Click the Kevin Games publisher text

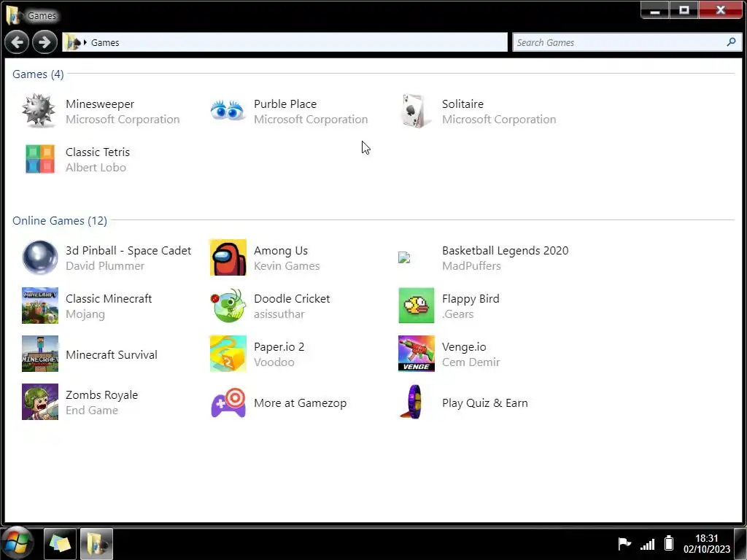click(x=287, y=265)
